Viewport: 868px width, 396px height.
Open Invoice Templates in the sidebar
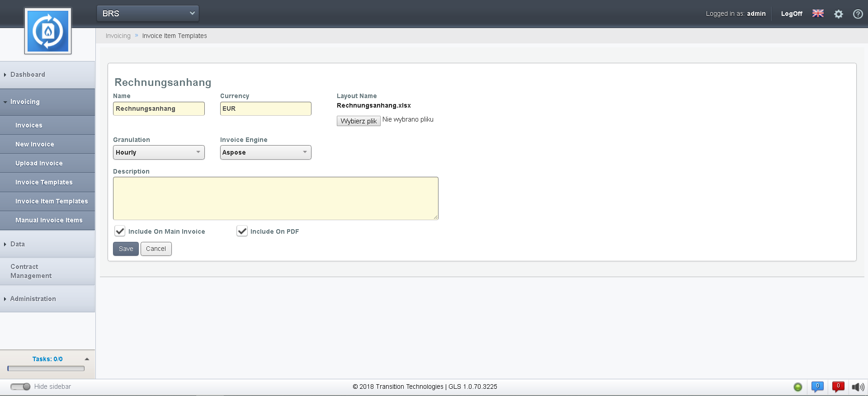tap(44, 182)
